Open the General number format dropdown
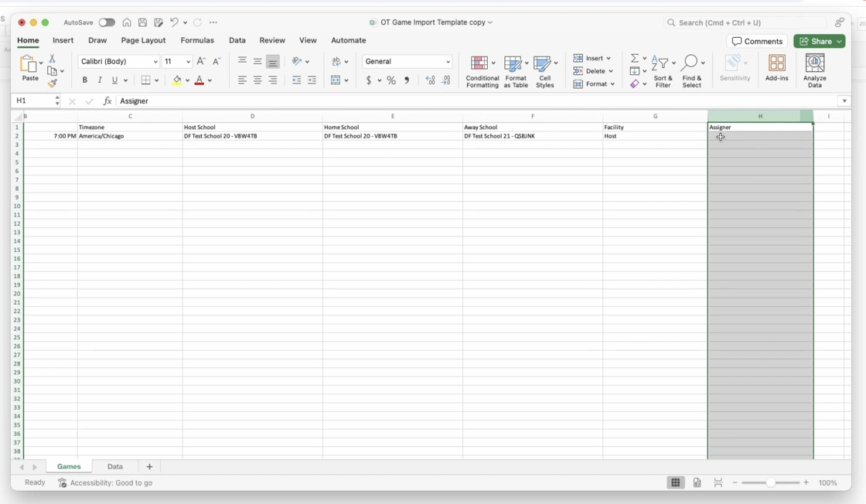This screenshot has width=866, height=504. point(448,62)
